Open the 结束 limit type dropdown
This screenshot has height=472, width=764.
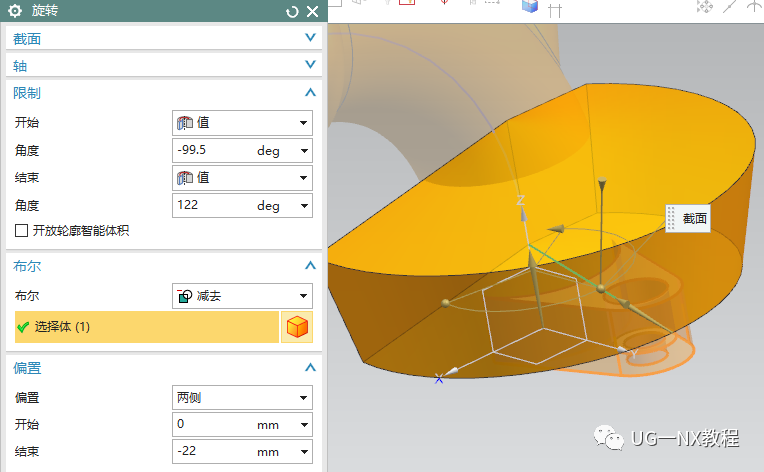(242, 178)
